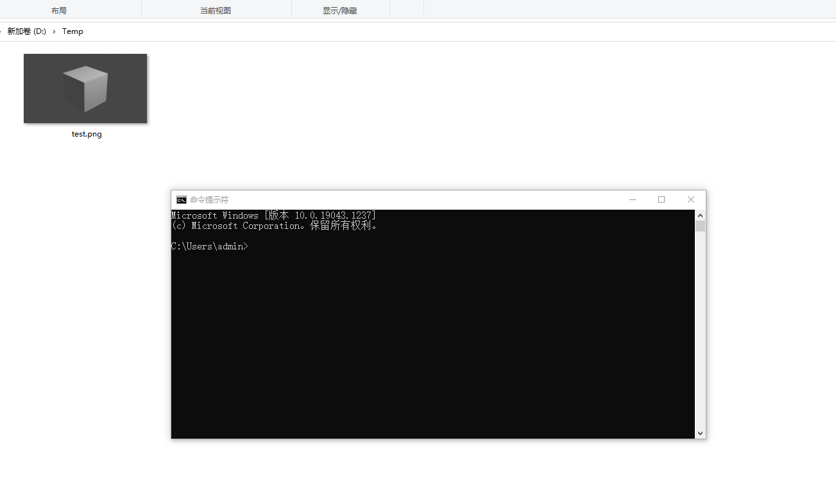Open the 布局 ribbon group
Viewport: 836px width, 504px height.
59,10
